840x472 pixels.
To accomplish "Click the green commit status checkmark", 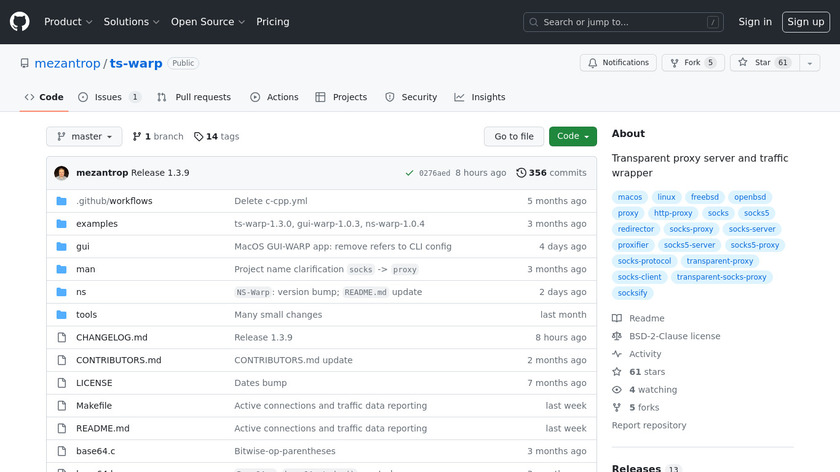I will point(410,173).
